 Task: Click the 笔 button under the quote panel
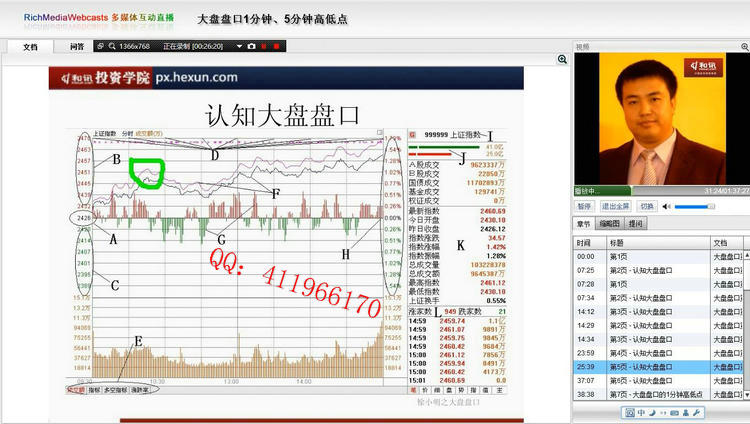413,391
